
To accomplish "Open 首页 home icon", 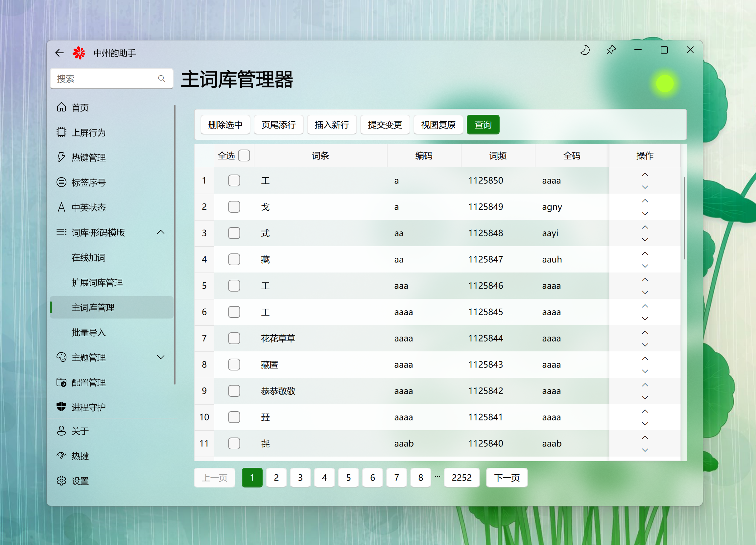I will point(61,107).
